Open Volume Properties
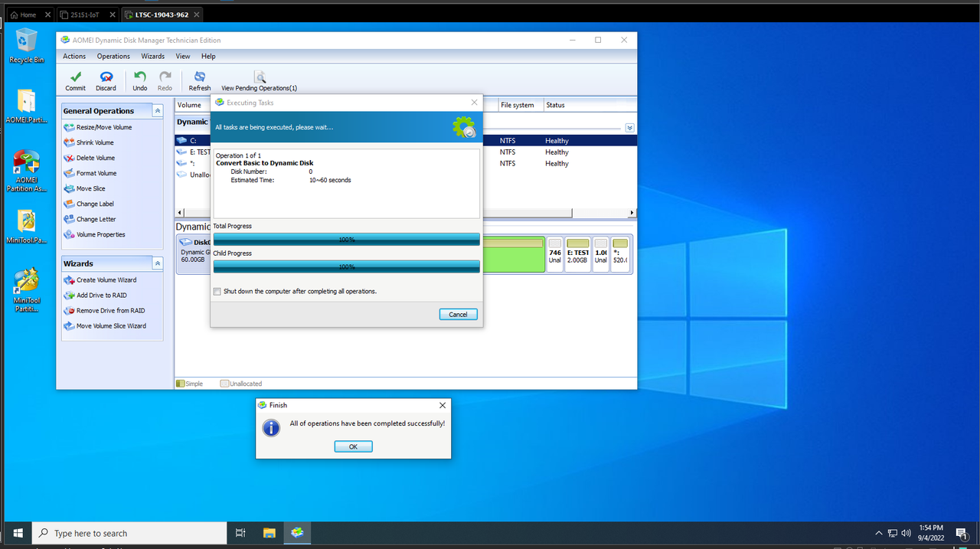The height and width of the screenshot is (549, 980). pyautogui.click(x=95, y=234)
